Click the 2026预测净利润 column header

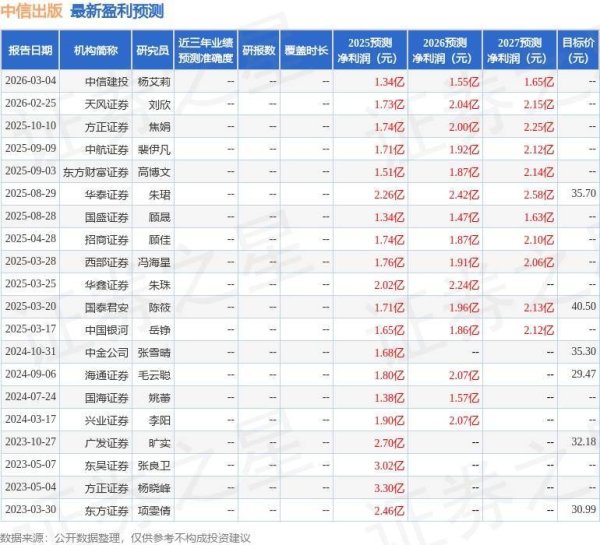pyautogui.click(x=445, y=50)
